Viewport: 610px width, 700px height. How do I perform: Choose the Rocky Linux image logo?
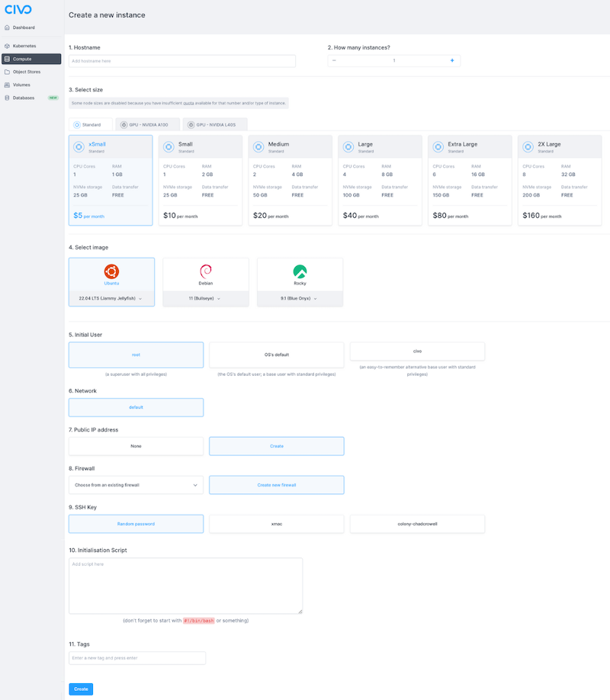coord(300,271)
